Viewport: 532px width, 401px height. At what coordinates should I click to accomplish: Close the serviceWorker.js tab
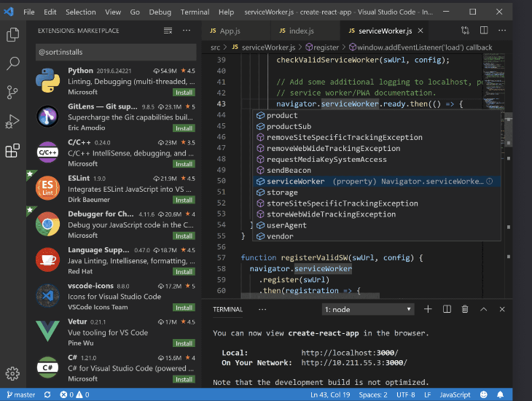[420, 31]
